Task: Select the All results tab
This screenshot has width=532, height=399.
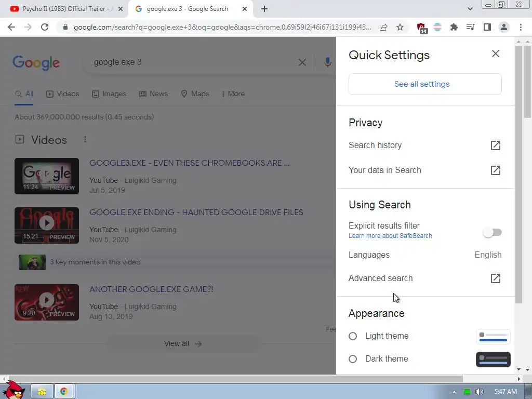Action: pos(24,94)
